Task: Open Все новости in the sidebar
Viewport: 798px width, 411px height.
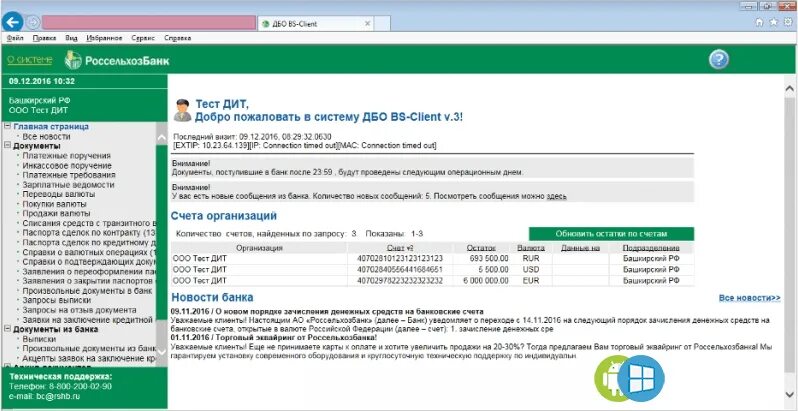Action: (x=46, y=136)
